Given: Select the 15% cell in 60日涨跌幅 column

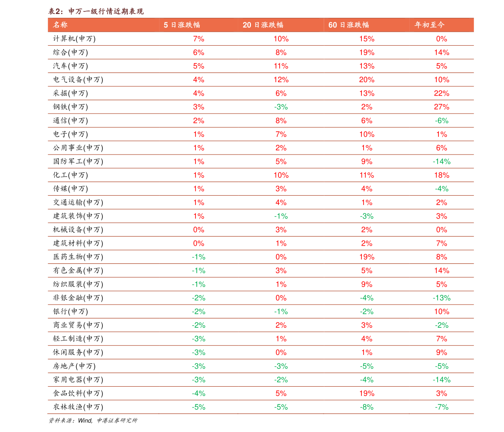Looking at the screenshot, I should (366, 39).
